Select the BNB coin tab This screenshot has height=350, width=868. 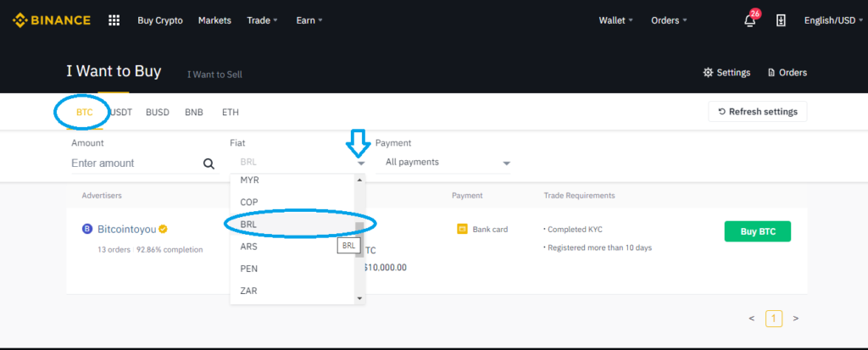(194, 113)
